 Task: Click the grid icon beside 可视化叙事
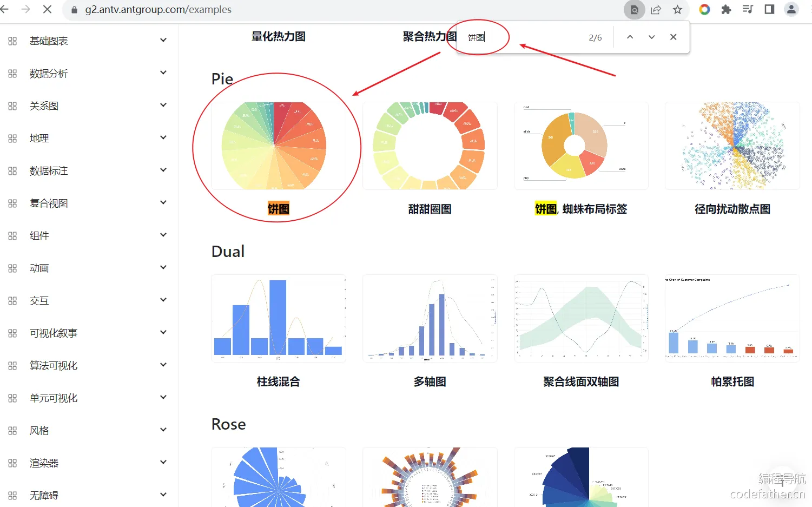[x=12, y=333]
